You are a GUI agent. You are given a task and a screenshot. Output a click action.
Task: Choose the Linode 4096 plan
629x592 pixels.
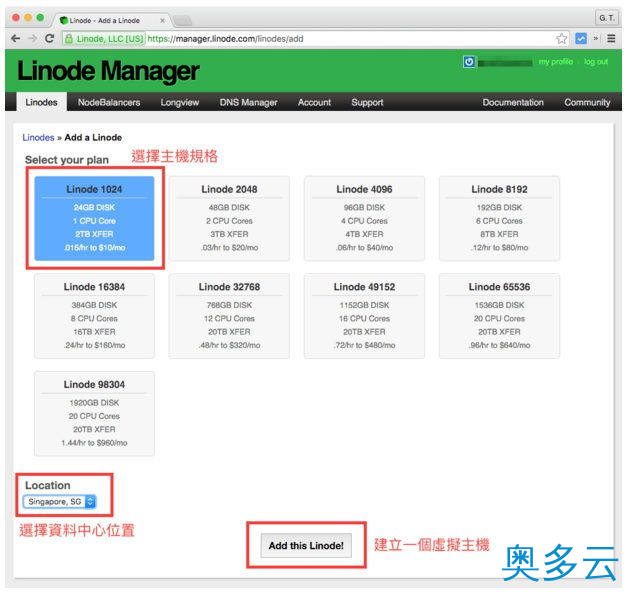point(364,218)
